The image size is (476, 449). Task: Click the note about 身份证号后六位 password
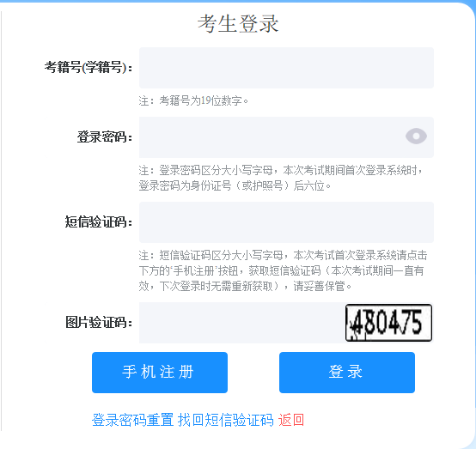281,178
